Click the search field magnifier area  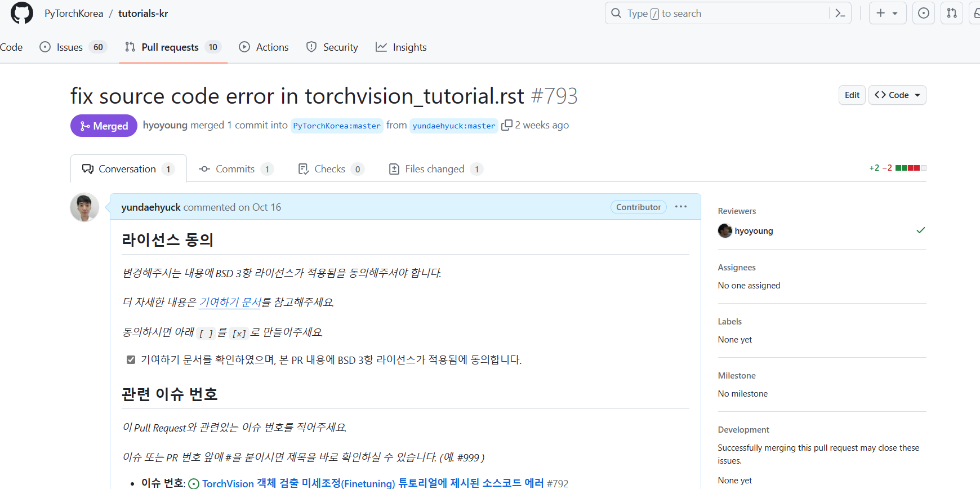(x=616, y=13)
